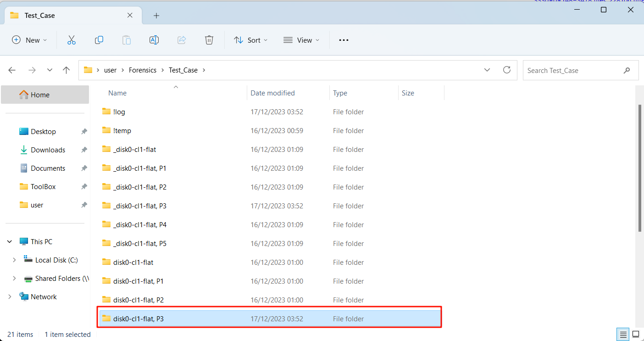This screenshot has height=341, width=644.
Task: Click the chevron after Forensics breadcrumb
Action: pos(163,70)
